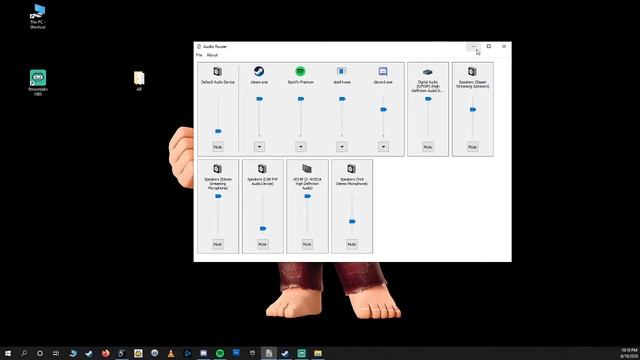The height and width of the screenshot is (360, 640).
Task: Click the Audio Router taskbar button
Action: 269,353
